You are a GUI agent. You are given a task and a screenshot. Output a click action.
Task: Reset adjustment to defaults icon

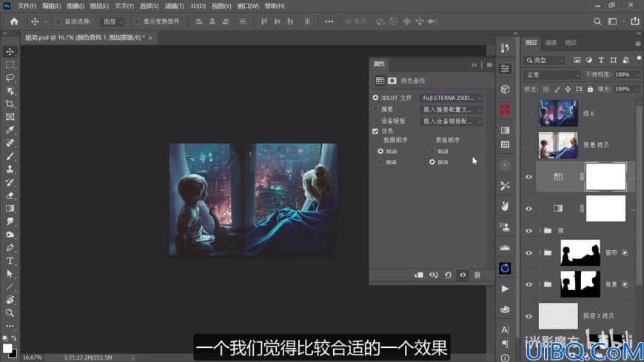click(x=448, y=275)
